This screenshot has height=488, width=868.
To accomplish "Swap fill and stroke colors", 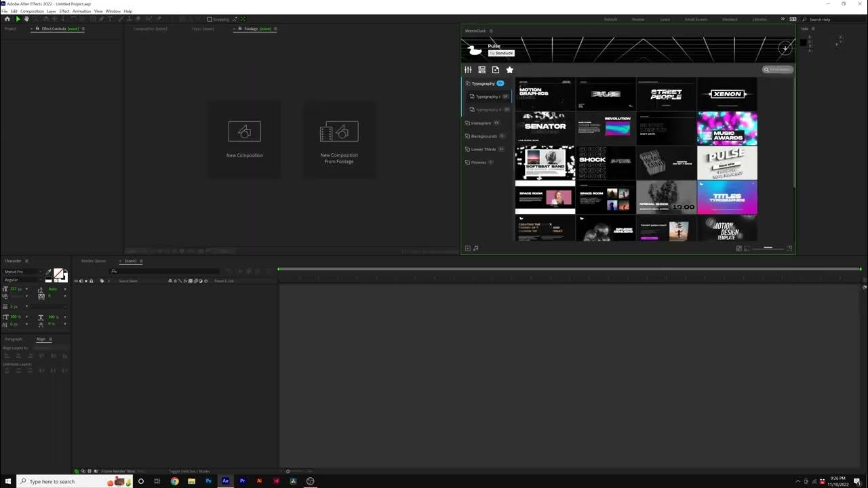I will 65,270.
